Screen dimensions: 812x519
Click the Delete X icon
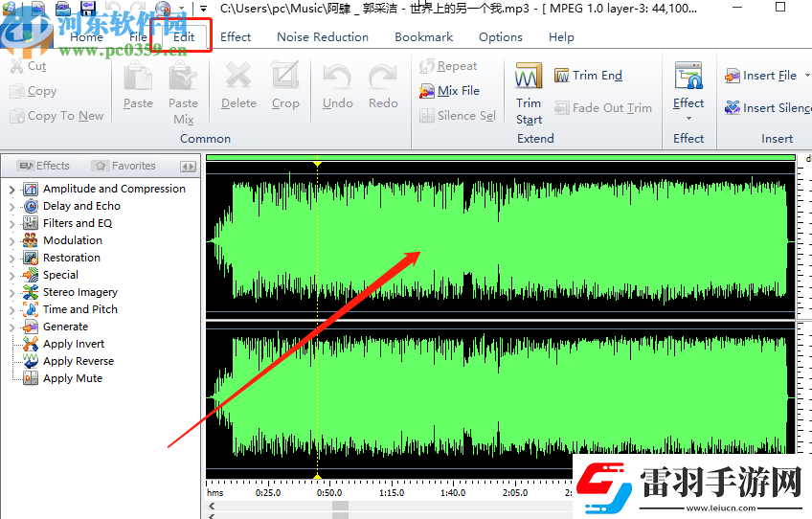tap(238, 77)
